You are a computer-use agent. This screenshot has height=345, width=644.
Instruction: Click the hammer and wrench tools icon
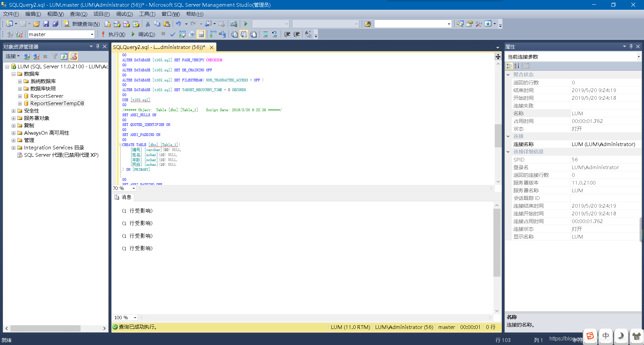(x=479, y=24)
